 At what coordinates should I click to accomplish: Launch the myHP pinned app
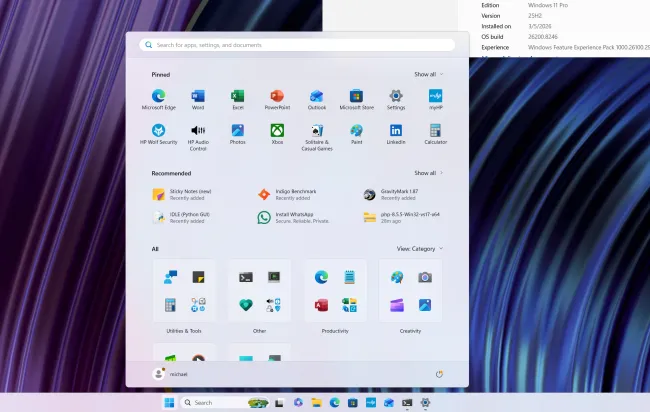tap(435, 99)
